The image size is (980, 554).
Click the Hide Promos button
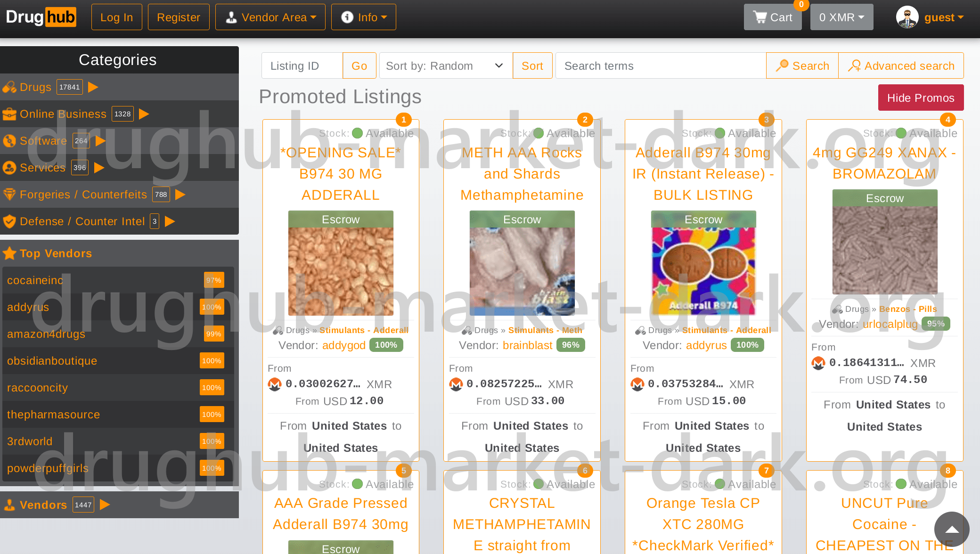(921, 98)
